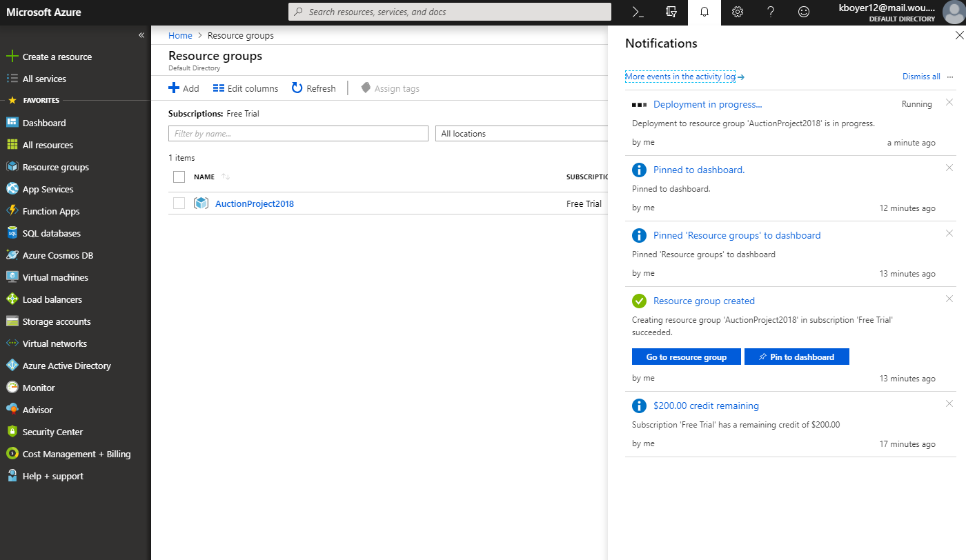Click Go to resource group button

tap(687, 357)
